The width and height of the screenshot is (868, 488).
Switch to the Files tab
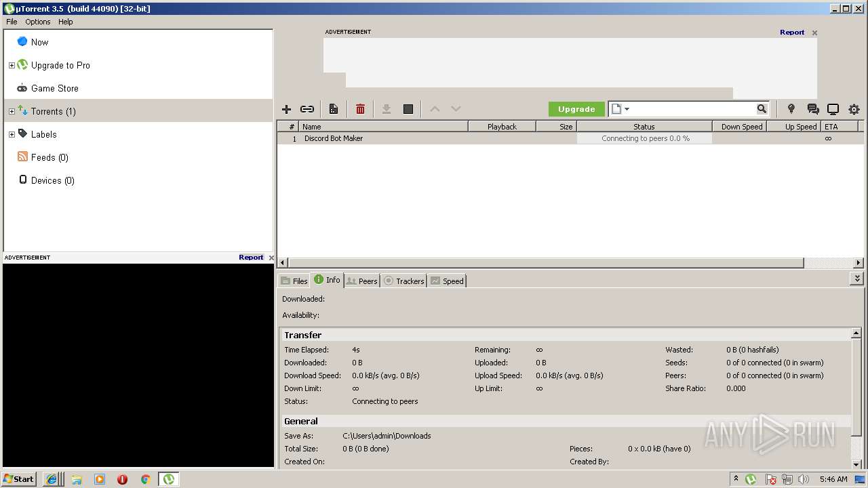pos(294,281)
